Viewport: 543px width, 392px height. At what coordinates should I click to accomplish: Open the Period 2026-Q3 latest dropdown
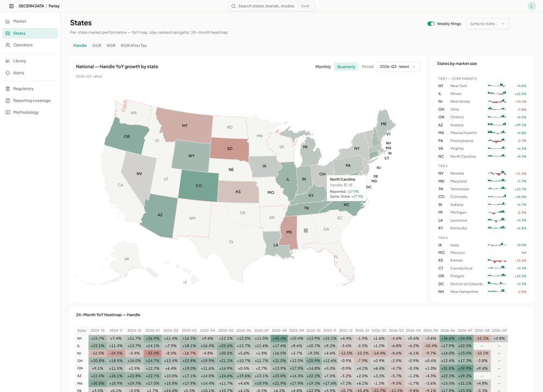click(x=398, y=66)
